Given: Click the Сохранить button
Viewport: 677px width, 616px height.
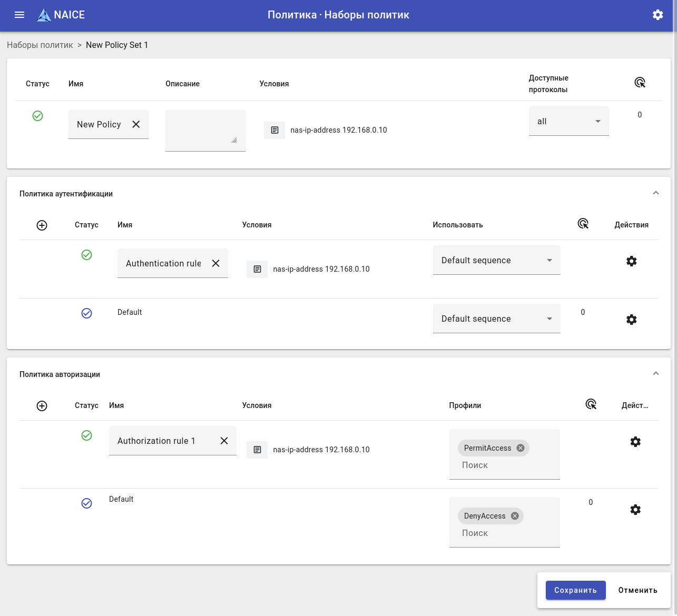Looking at the screenshot, I should [575, 590].
